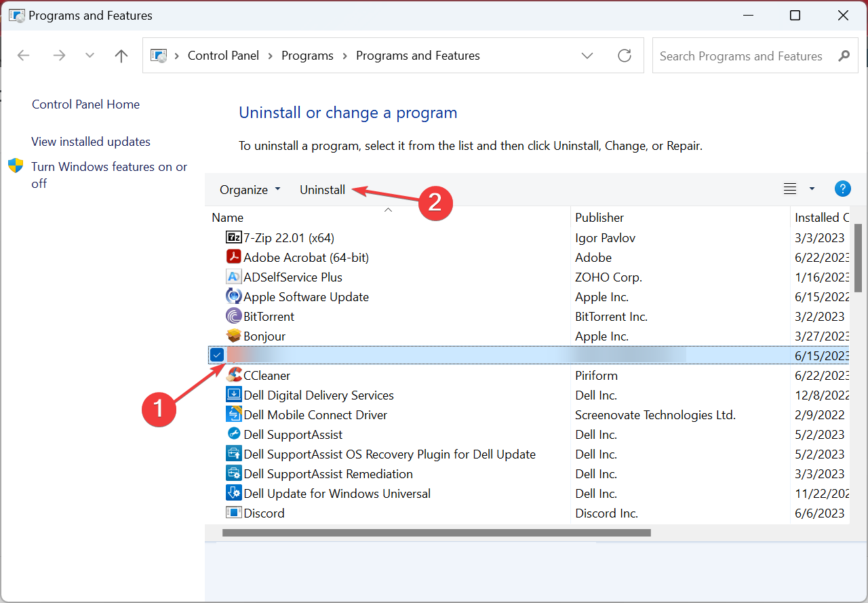Click the CCleaner program icon

click(x=233, y=375)
